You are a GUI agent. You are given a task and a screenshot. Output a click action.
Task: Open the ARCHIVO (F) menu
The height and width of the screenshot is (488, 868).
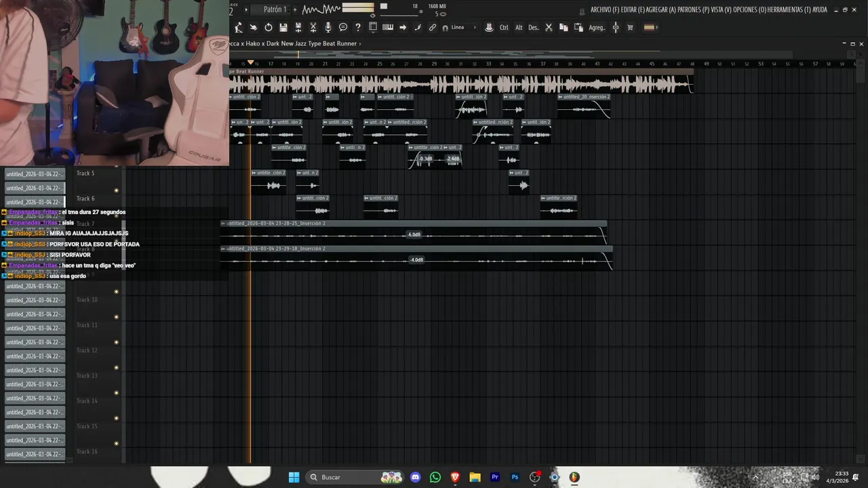point(605,9)
